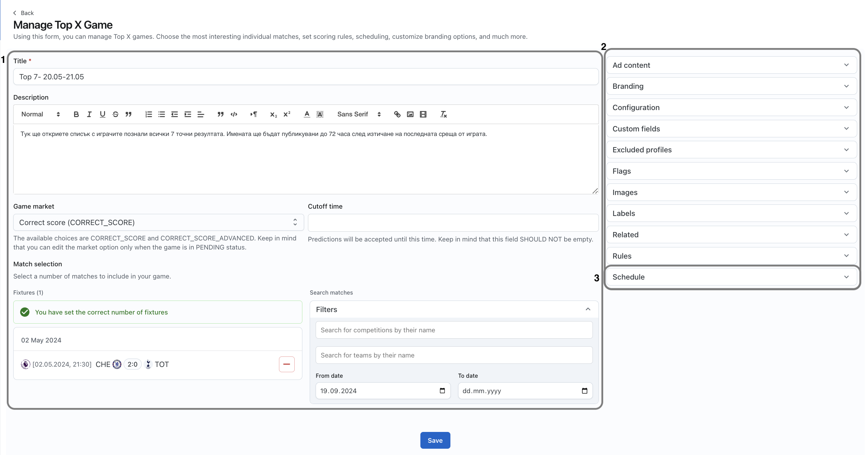The image size is (868, 455).
Task: Remove the CHE vs TOT fixture
Action: (287, 364)
